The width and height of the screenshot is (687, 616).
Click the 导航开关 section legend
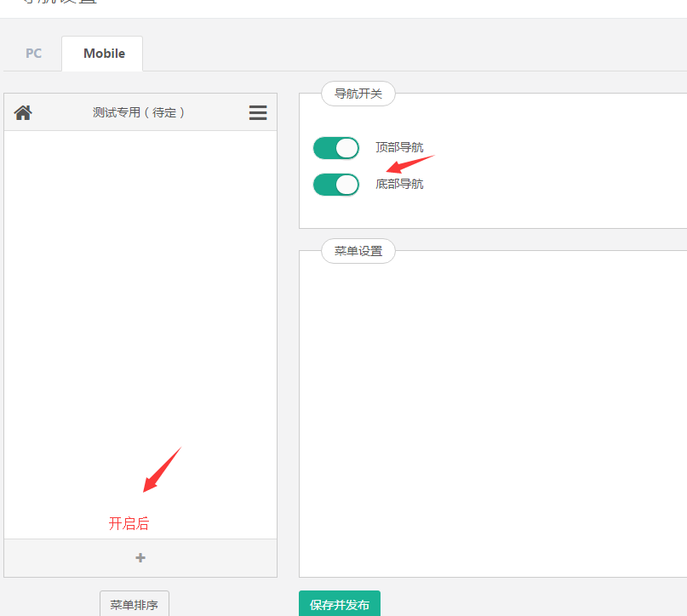[358, 94]
